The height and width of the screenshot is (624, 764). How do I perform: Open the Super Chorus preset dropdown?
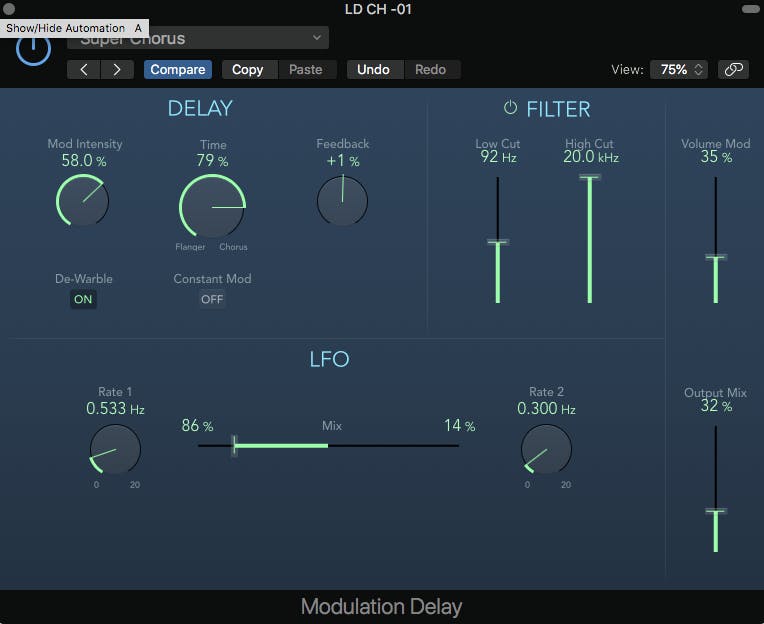197,39
